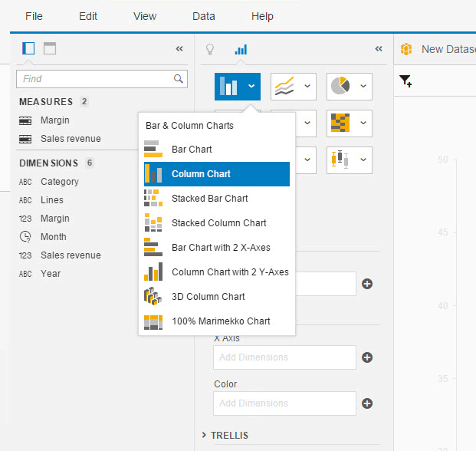Screen dimensions: 476x451
Task: Open the lightbulb suggestions tab
Action: [x=209, y=49]
